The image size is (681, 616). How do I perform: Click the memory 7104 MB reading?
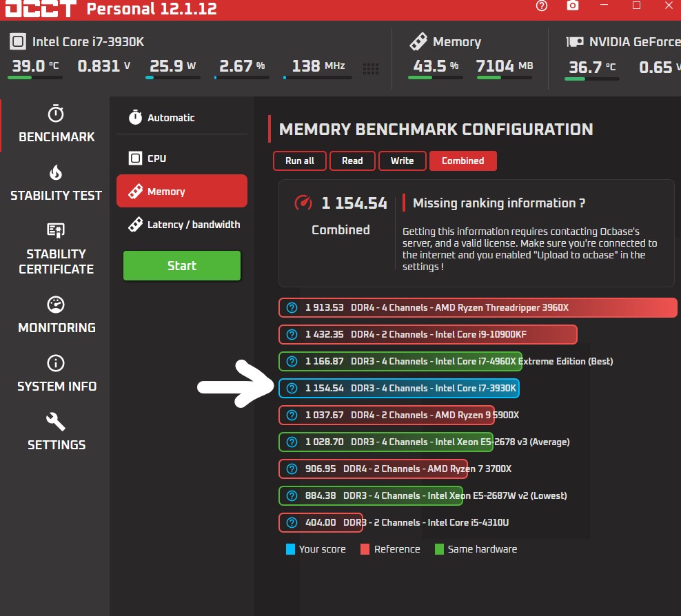[505, 66]
